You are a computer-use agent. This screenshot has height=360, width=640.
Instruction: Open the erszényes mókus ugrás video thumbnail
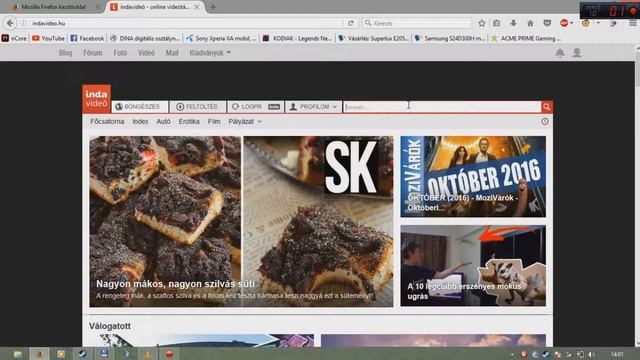(473, 266)
